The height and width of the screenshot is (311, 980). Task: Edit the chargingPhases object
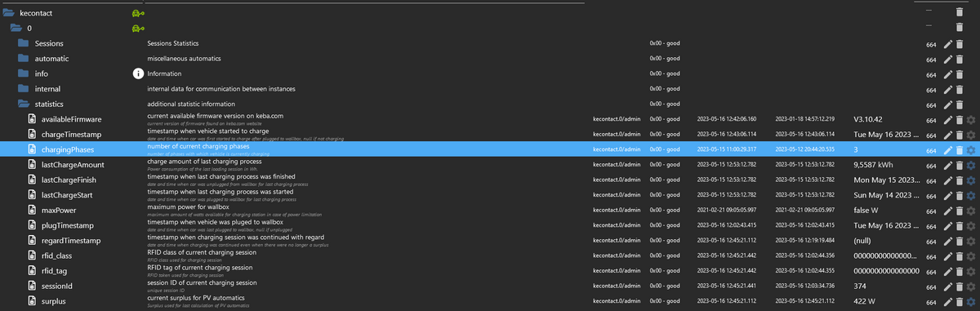[948, 150]
